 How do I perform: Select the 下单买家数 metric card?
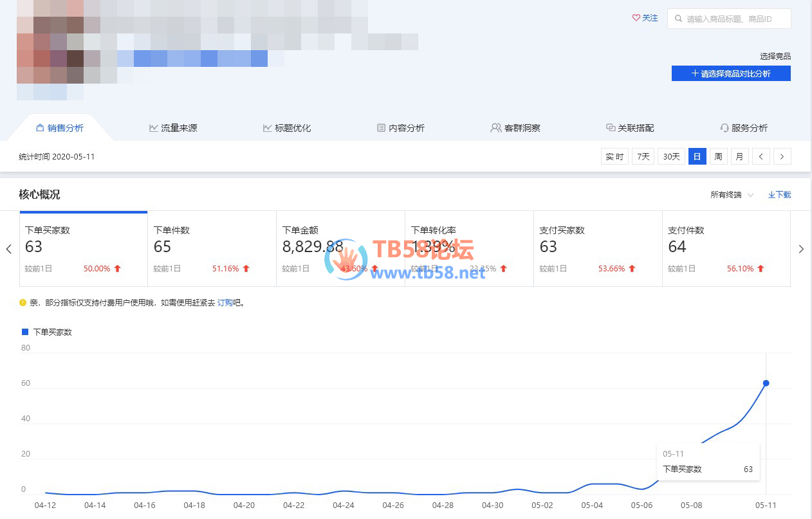[x=84, y=249]
